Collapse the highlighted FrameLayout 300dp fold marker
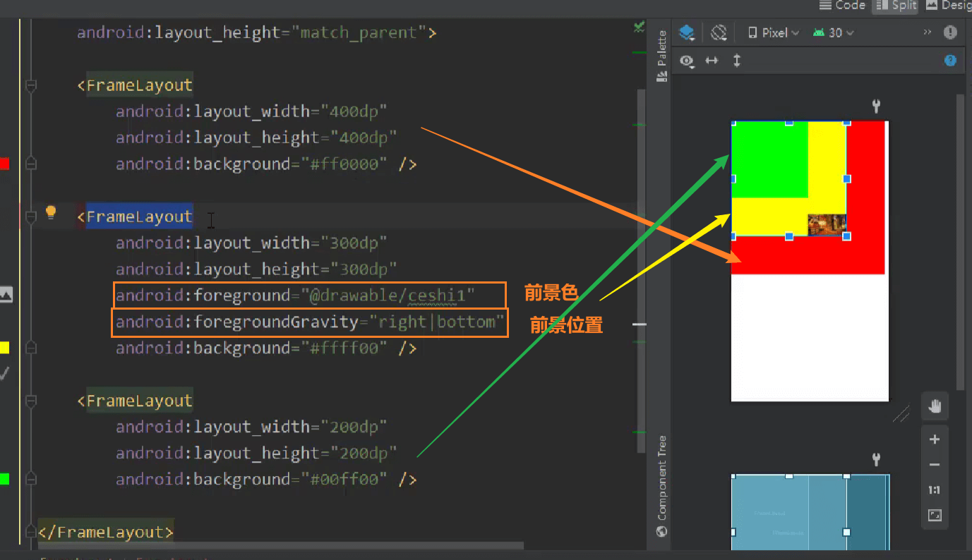Screen dimensions: 972x560 pyautogui.click(x=30, y=217)
